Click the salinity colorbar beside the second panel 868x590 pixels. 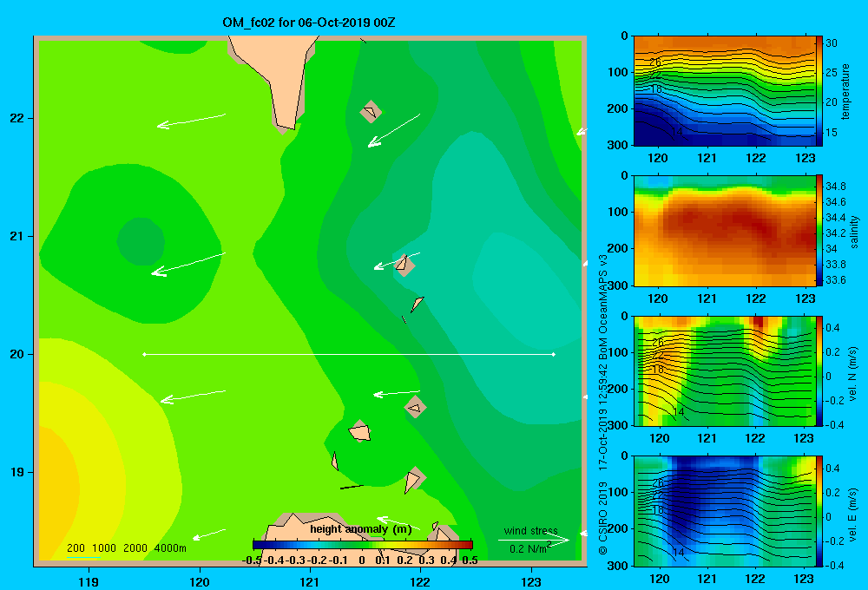(x=819, y=231)
